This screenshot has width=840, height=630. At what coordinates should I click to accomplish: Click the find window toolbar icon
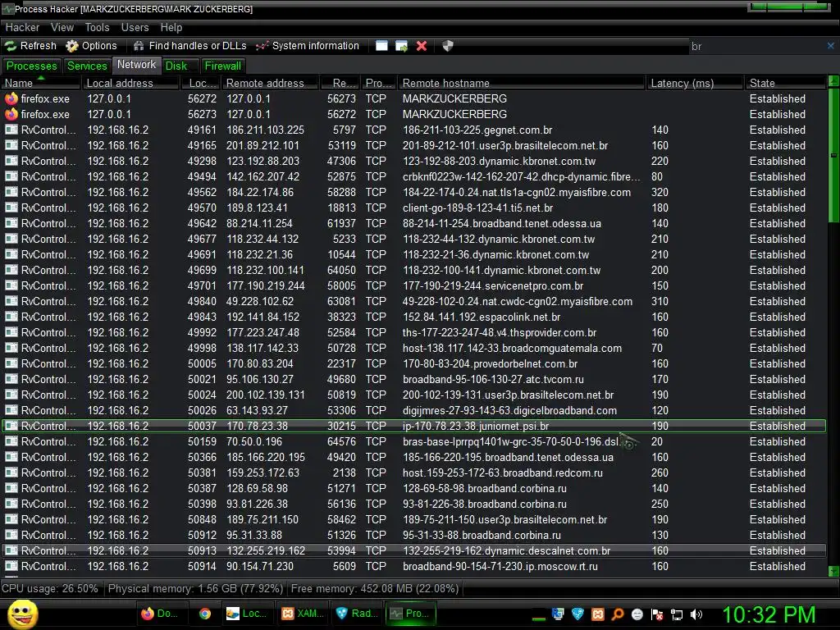click(x=381, y=46)
